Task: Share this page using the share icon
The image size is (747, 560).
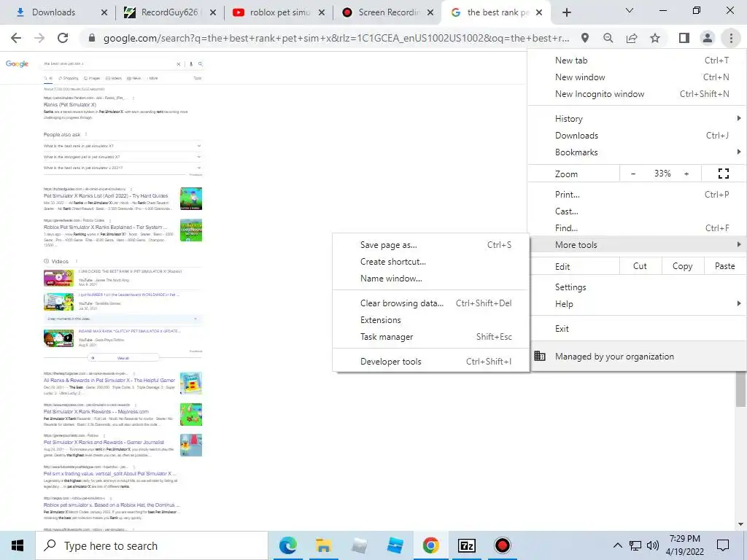Action: [632, 38]
